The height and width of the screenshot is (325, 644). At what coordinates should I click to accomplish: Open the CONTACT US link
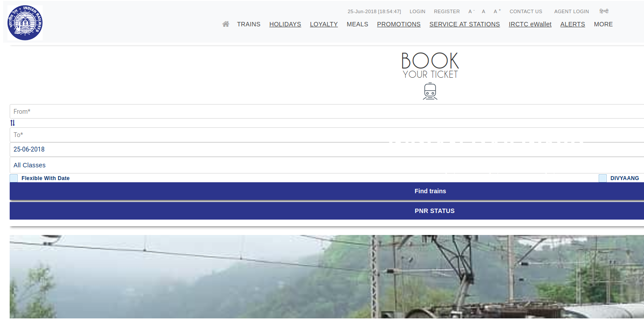526,11
